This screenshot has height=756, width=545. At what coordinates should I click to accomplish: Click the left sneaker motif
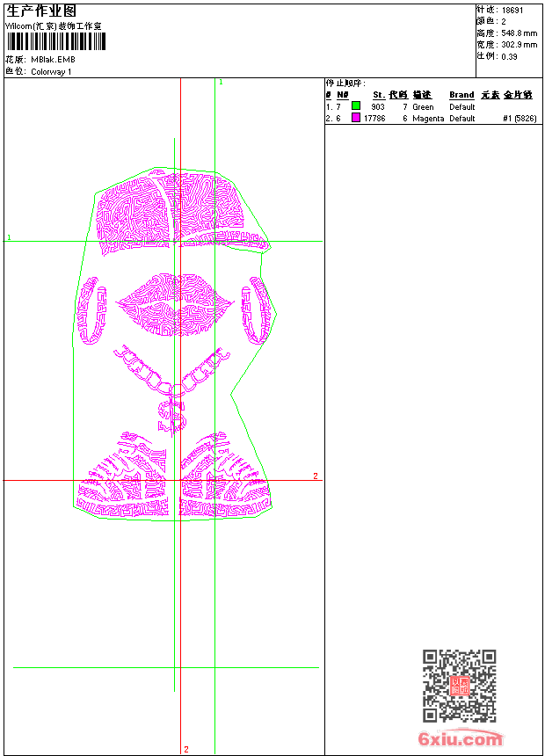(x=123, y=476)
